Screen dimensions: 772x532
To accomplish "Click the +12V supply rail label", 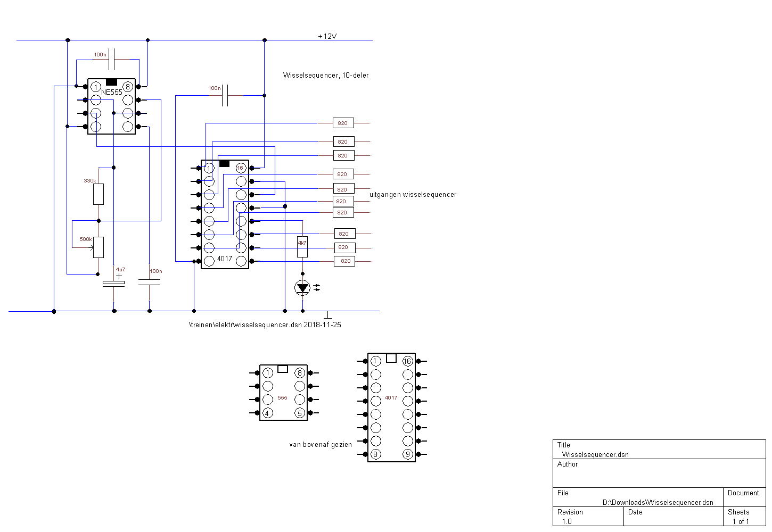I will 327,36.
